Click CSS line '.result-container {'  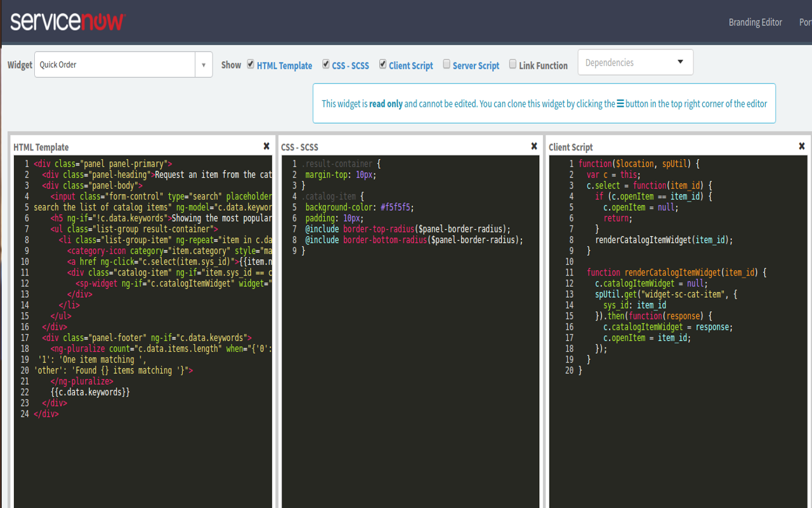pos(341,164)
